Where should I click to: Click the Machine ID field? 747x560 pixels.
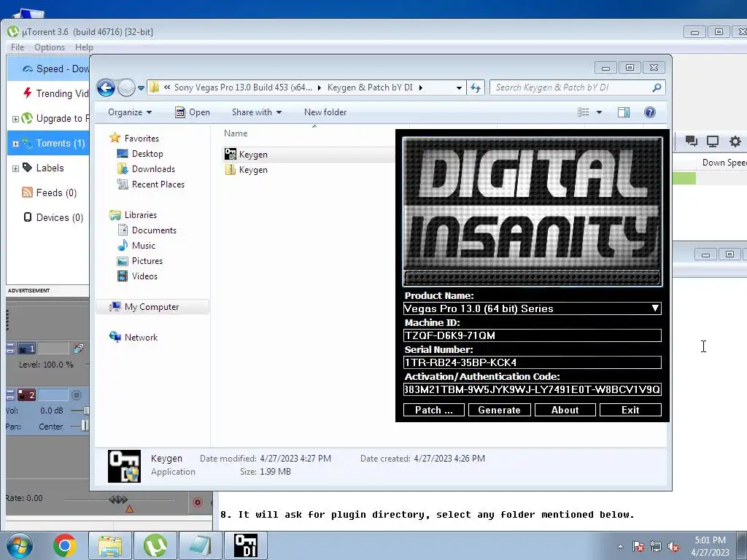tap(532, 335)
